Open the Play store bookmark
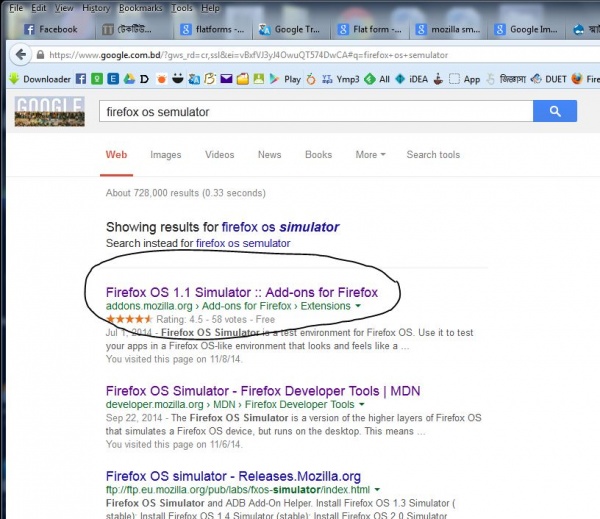Image resolution: width=600 pixels, height=519 pixels. click(285, 79)
